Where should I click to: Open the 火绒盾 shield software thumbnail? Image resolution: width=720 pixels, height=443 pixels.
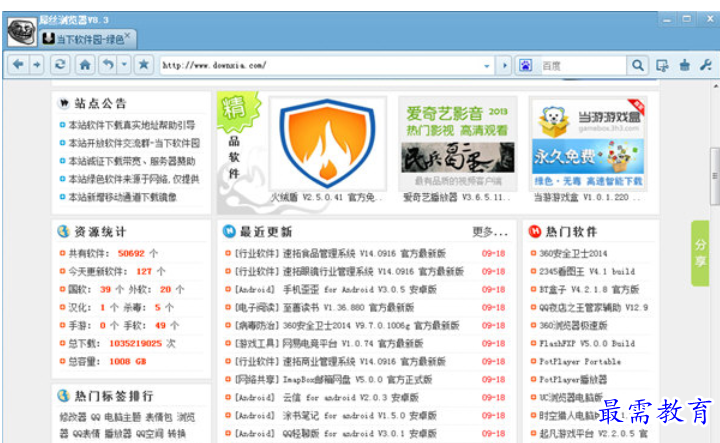coord(328,144)
